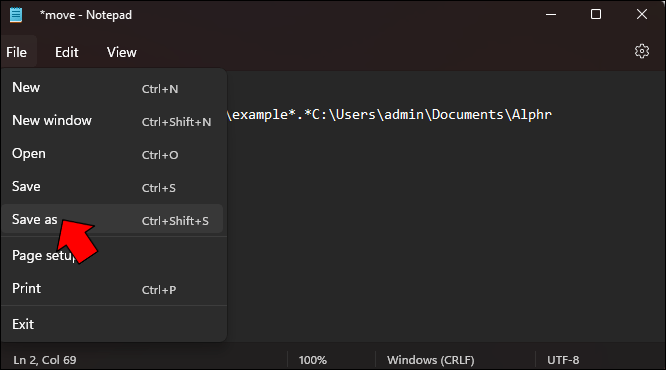Open the View menu
The image size is (666, 370).
click(x=121, y=52)
